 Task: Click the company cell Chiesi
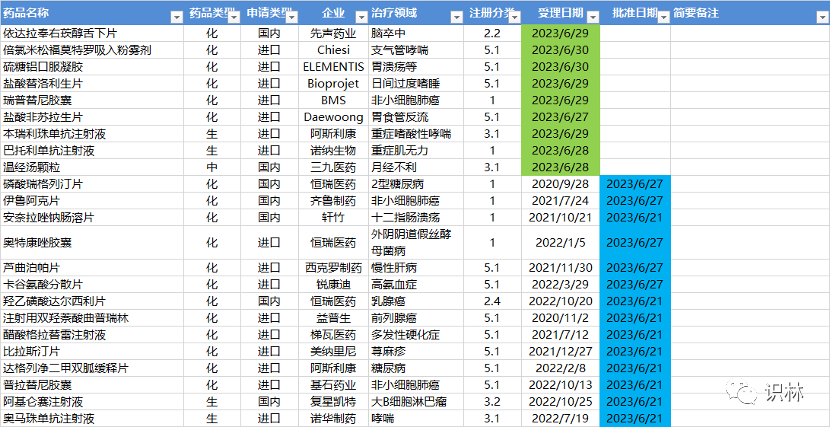click(333, 50)
